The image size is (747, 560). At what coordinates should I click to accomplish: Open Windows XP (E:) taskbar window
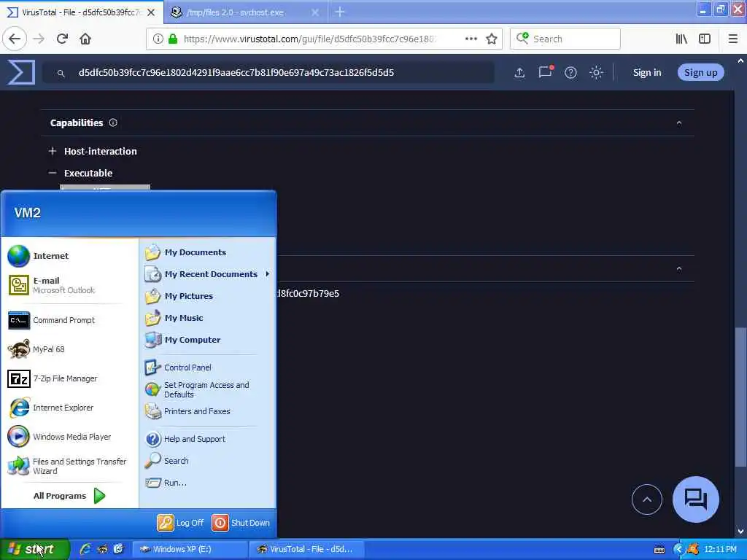[189, 549]
